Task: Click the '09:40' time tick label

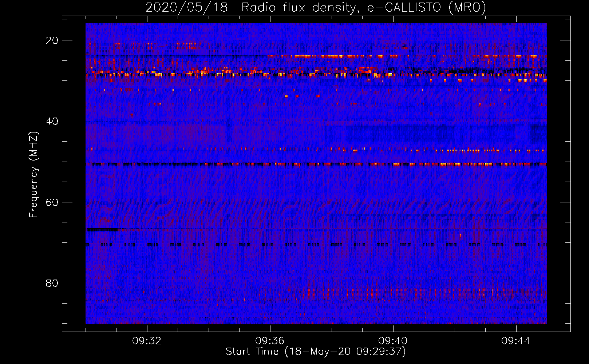Action: 393,341
